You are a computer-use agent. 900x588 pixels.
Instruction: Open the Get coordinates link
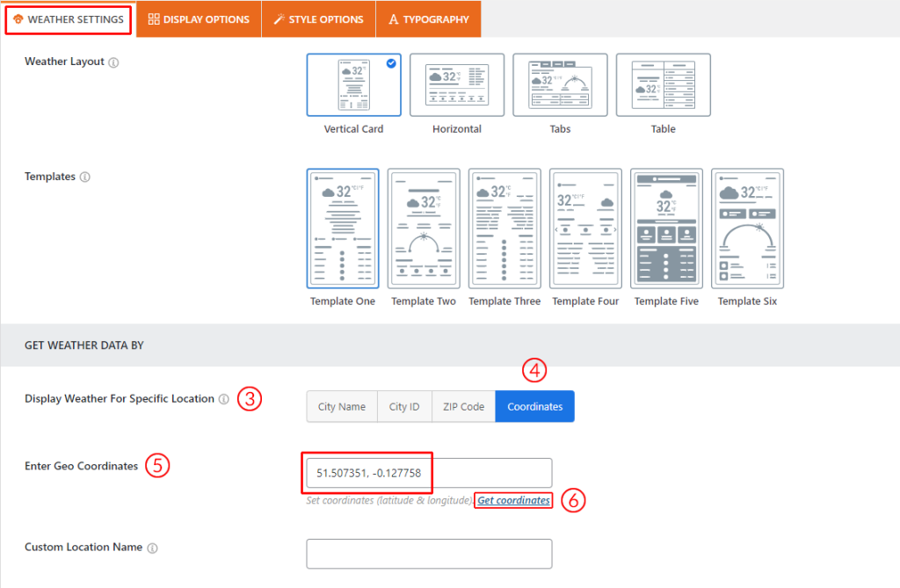tap(514, 500)
